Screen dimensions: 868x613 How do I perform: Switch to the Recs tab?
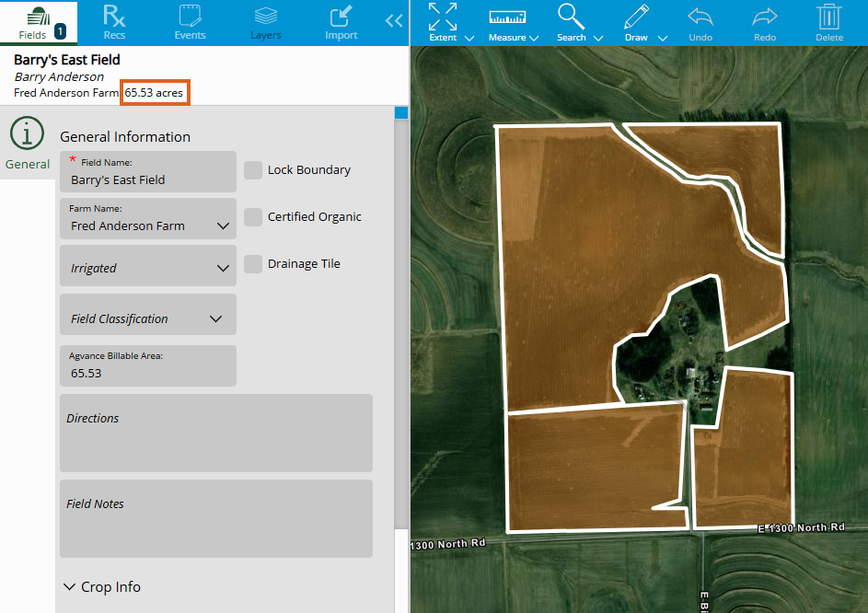tap(114, 23)
